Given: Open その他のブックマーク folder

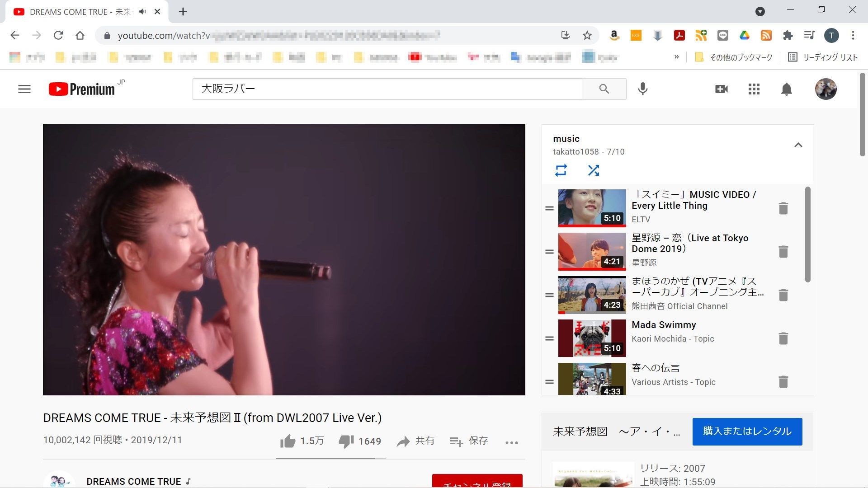Looking at the screenshot, I should (x=734, y=57).
